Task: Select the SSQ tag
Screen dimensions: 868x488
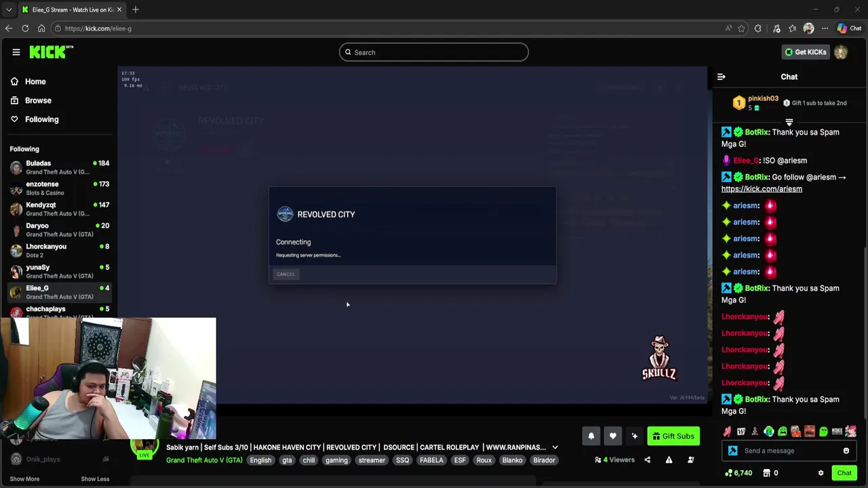Action: pyautogui.click(x=402, y=460)
